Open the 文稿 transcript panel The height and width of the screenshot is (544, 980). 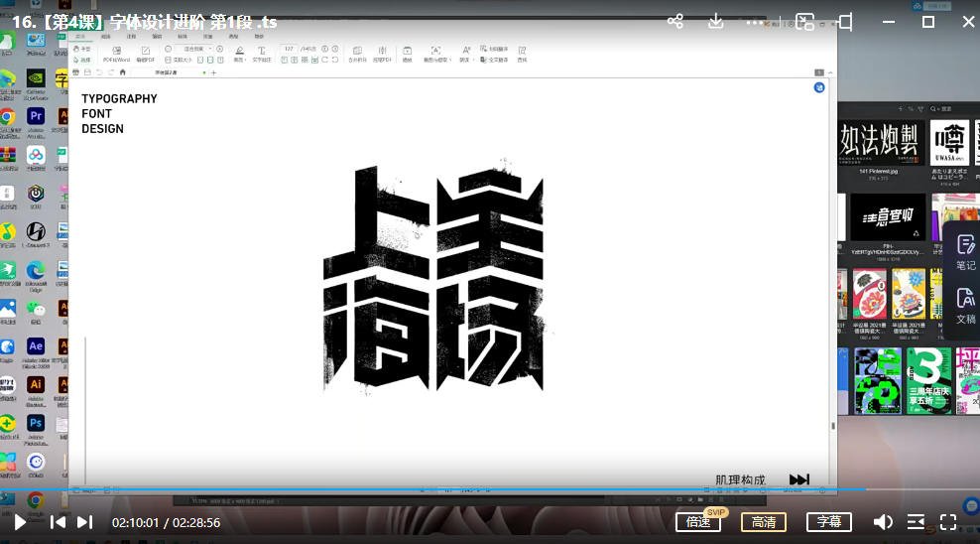point(965,305)
